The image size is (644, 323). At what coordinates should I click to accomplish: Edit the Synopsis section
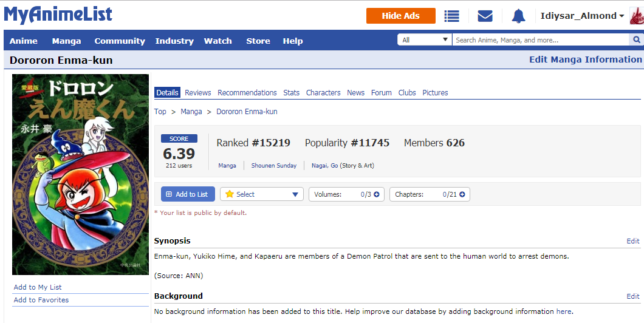(x=633, y=241)
